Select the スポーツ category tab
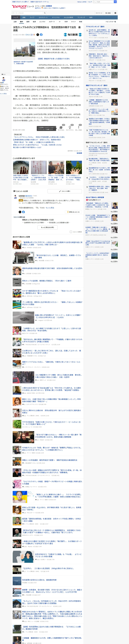 pos(52,22)
